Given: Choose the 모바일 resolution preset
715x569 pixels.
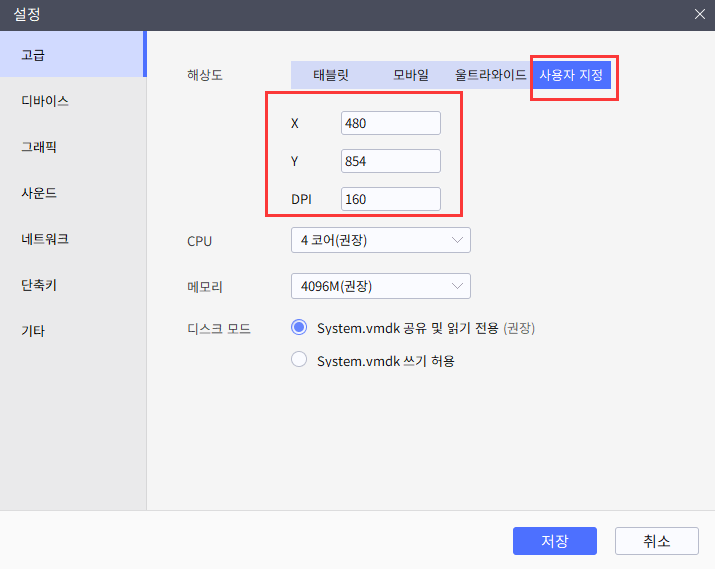Looking at the screenshot, I should point(410,75).
